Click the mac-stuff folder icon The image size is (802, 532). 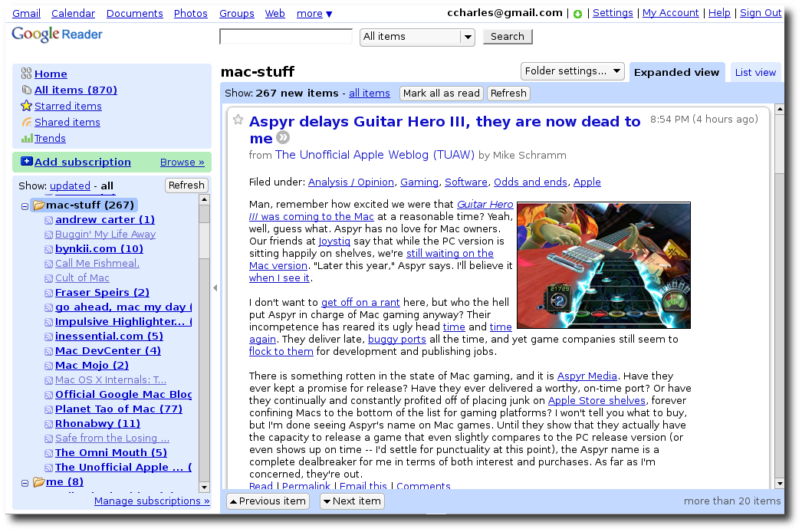[x=39, y=205]
